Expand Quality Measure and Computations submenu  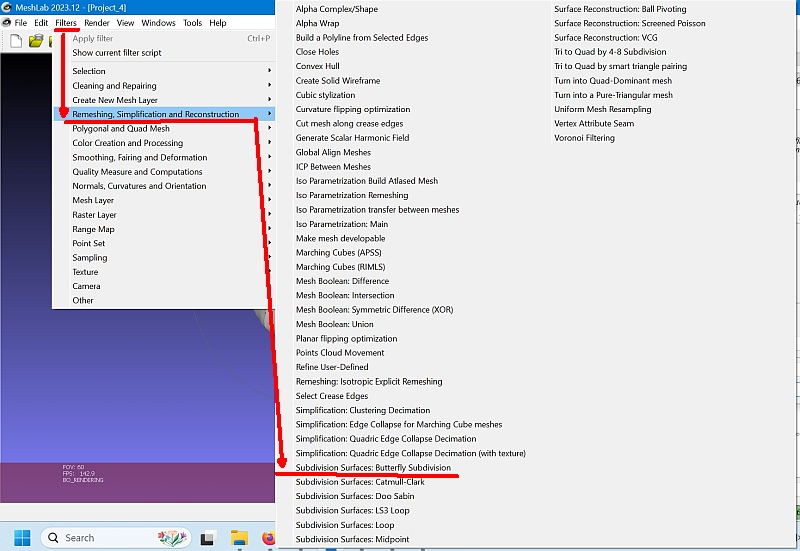point(163,171)
